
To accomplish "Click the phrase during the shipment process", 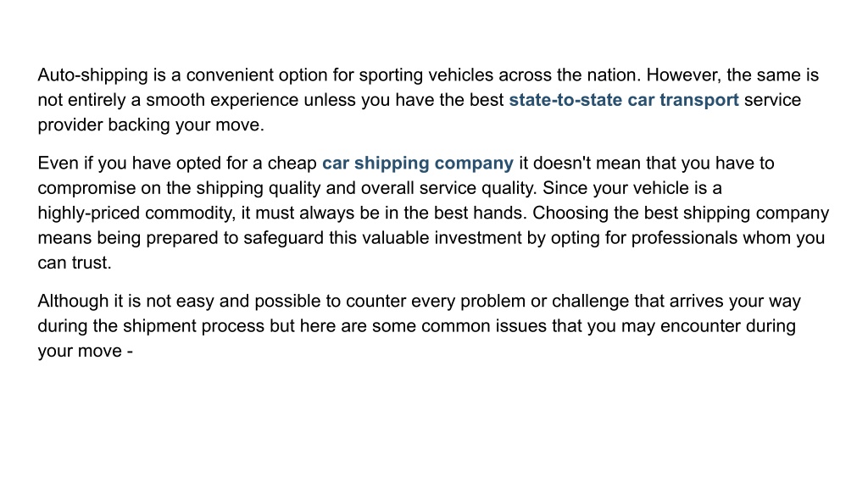I will click(151, 326).
